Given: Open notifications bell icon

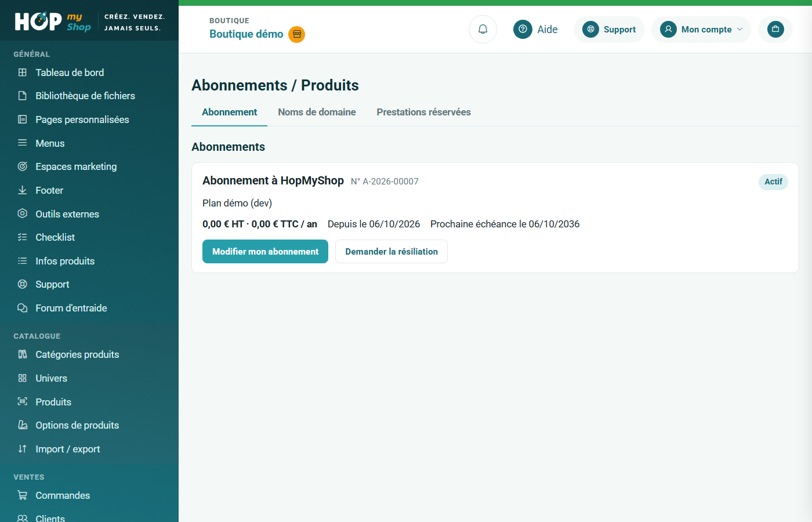Looking at the screenshot, I should tap(483, 29).
